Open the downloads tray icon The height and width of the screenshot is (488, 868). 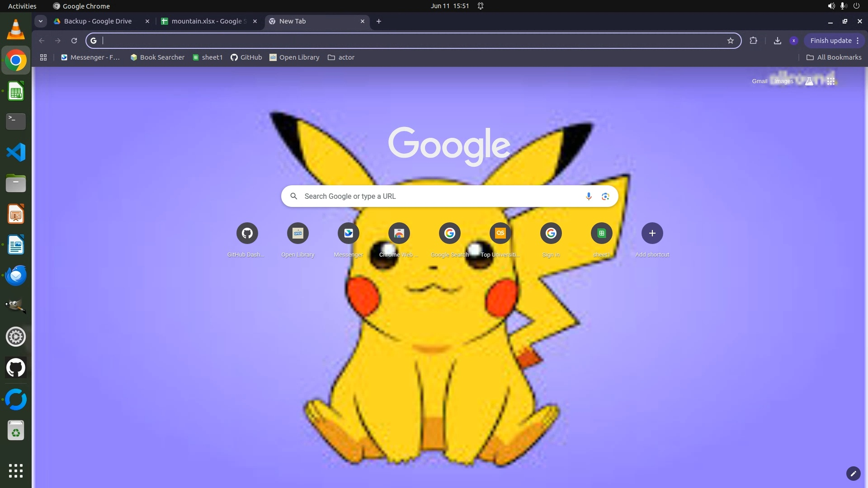[x=778, y=41]
